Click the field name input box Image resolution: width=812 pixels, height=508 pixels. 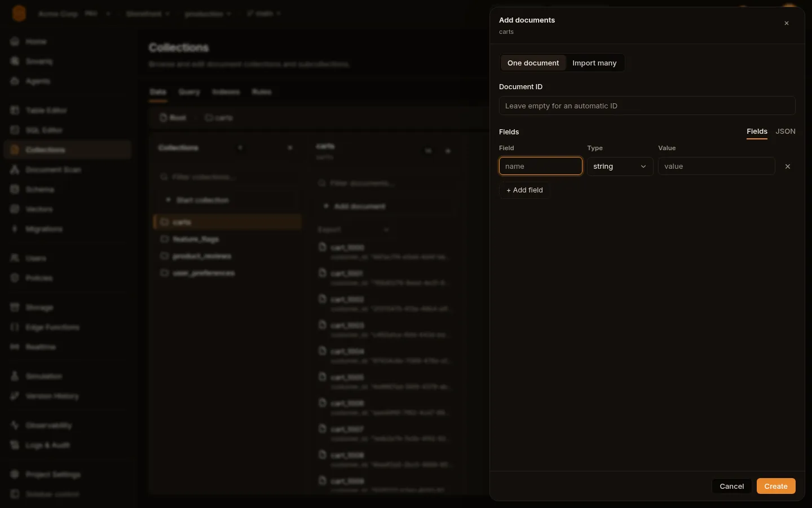(540, 166)
